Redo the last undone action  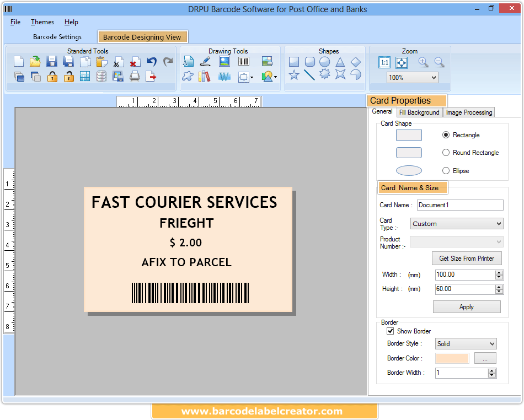pyautogui.click(x=168, y=62)
